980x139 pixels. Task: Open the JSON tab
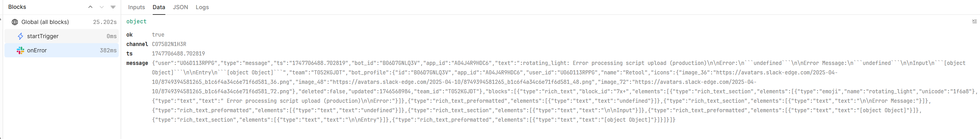coord(180,7)
